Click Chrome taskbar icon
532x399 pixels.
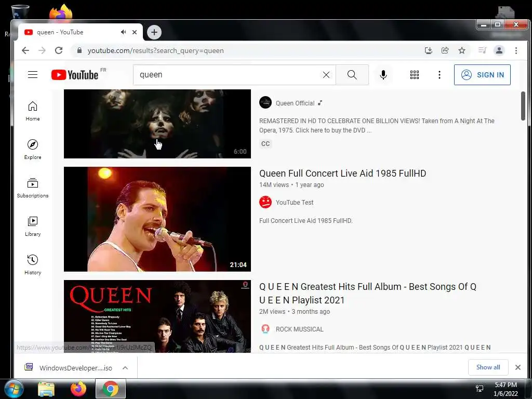(111, 389)
